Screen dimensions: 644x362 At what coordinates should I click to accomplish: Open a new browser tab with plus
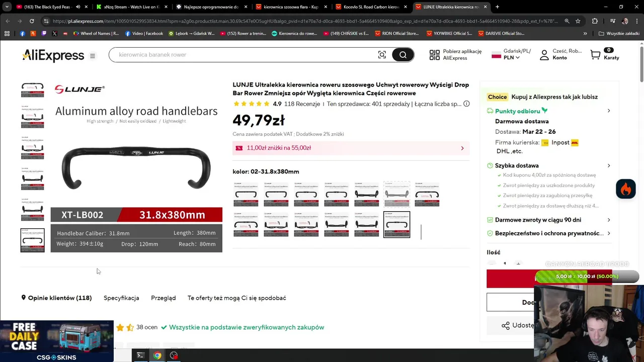click(497, 7)
